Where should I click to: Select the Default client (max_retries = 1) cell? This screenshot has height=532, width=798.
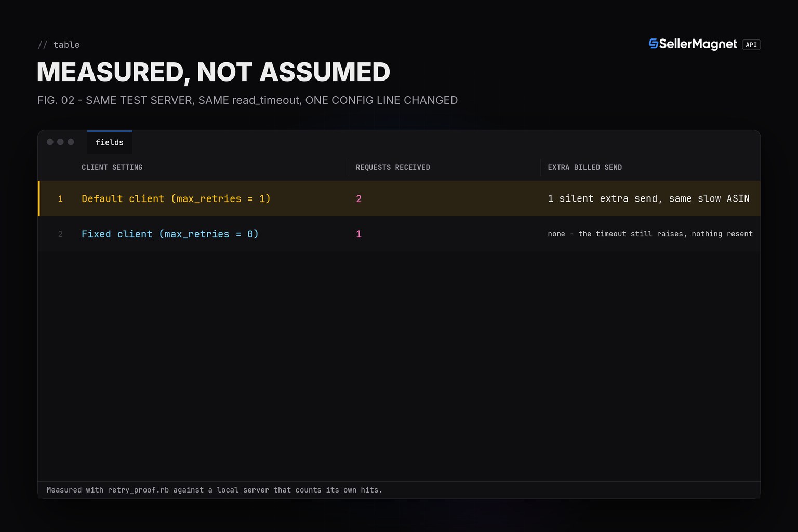176,198
